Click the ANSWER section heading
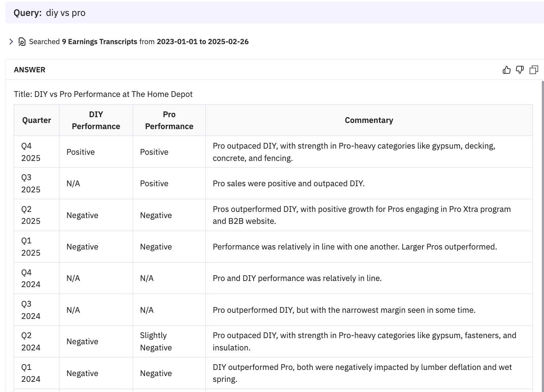Viewport: 544px width, 392px height. click(30, 70)
